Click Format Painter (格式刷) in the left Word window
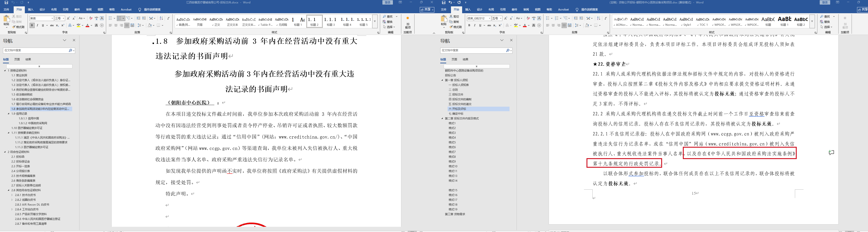Image resolution: width=868 pixels, height=232 pixels. [x=18, y=27]
